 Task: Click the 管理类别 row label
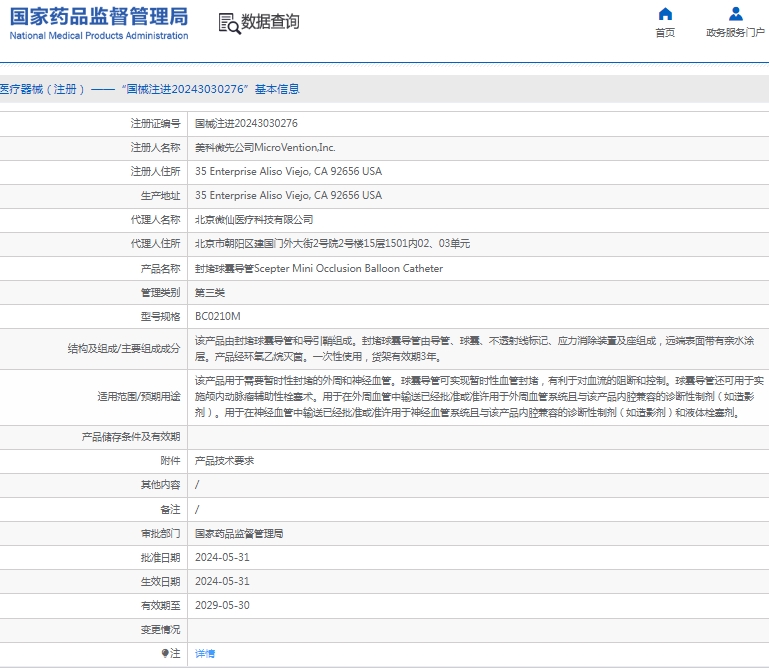(160, 293)
